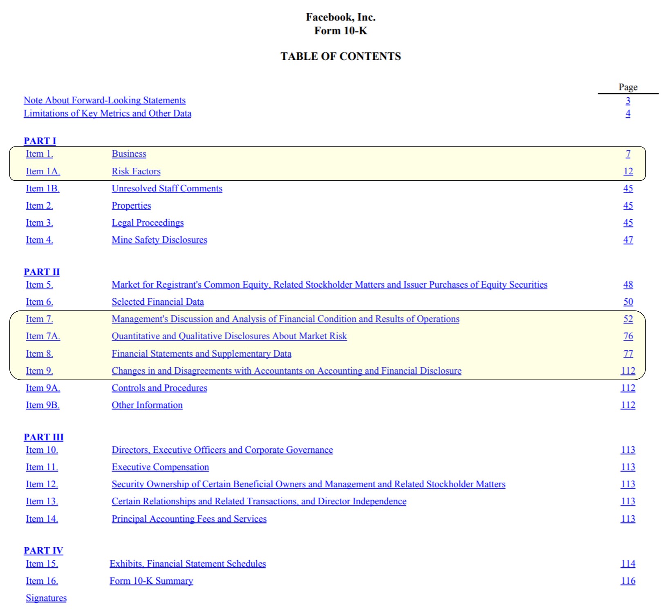The image size is (672, 616).
Task: Click the 'Item 9A.' label link
Action: click(x=43, y=388)
